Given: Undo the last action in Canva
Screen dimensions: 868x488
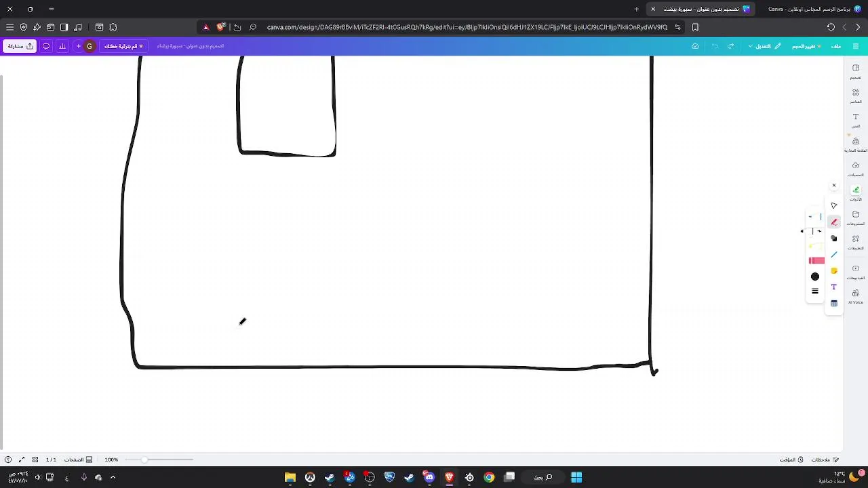Looking at the screenshot, I should [x=730, y=46].
